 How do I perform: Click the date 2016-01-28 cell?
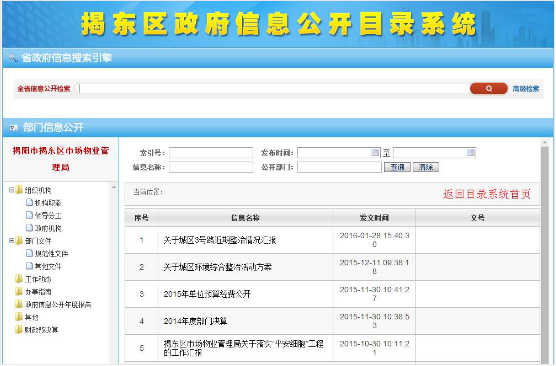pyautogui.click(x=374, y=240)
